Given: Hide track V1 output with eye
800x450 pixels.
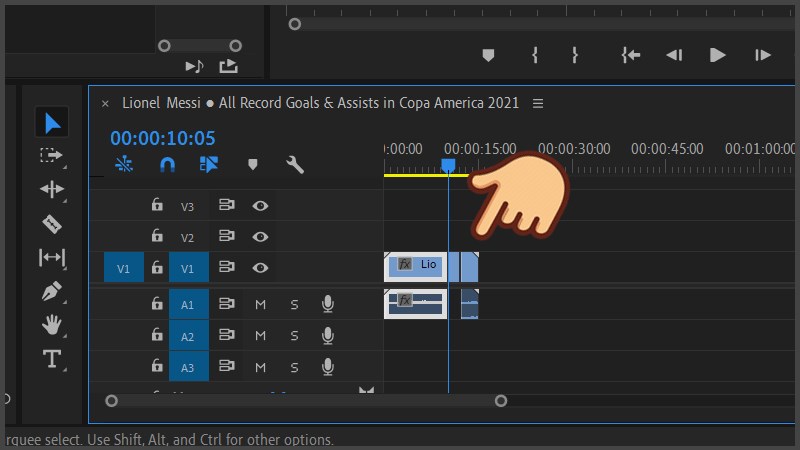Looking at the screenshot, I should 260,268.
